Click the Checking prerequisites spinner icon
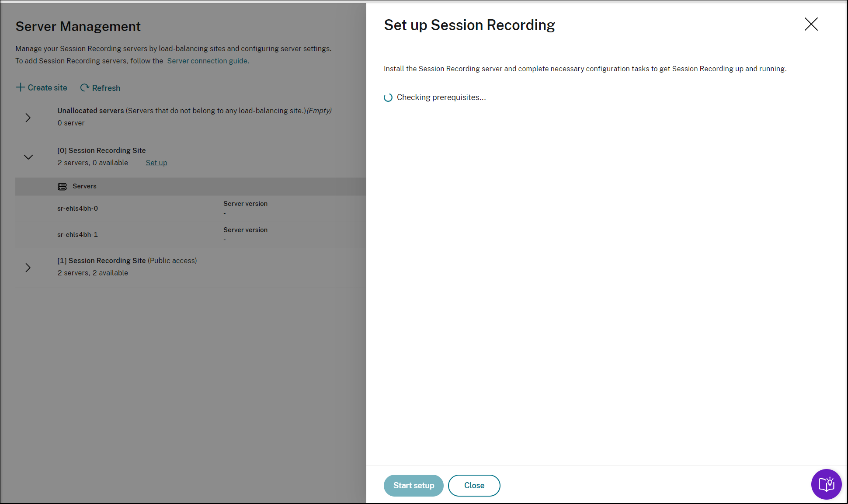The image size is (848, 504). pyautogui.click(x=388, y=97)
